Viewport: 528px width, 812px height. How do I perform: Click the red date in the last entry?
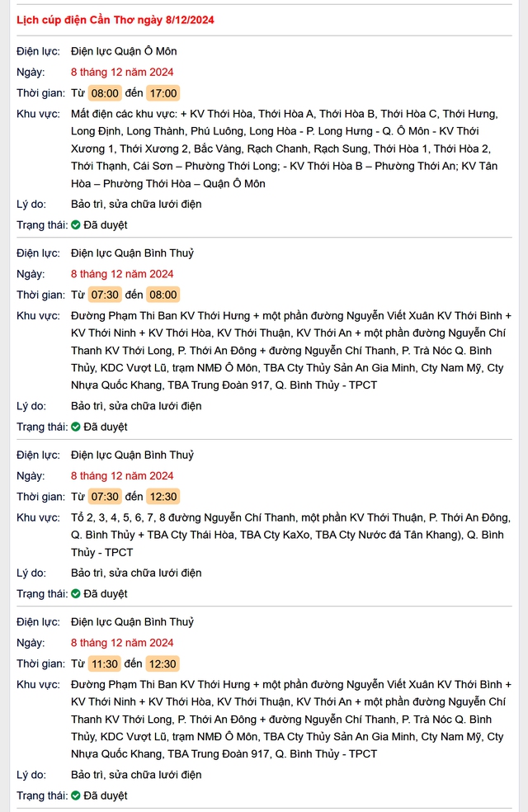pyautogui.click(x=122, y=643)
